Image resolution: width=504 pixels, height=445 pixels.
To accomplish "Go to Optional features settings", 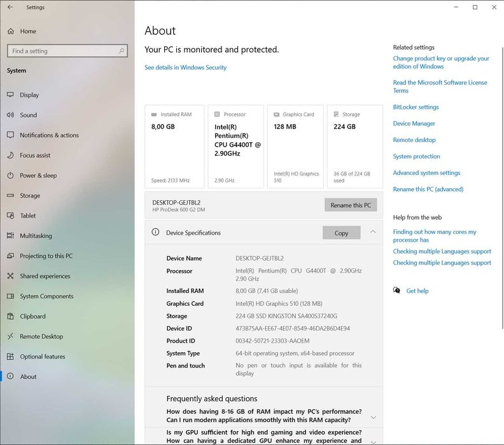I will click(x=43, y=357).
